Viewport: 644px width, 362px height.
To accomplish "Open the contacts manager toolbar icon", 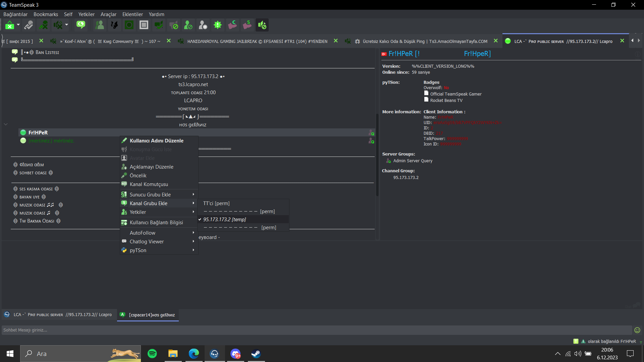I will click(100, 25).
